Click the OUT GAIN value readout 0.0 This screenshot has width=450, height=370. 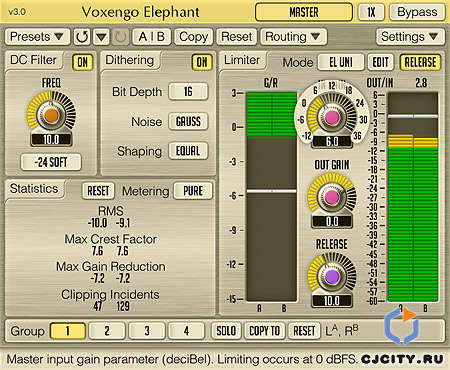point(332,222)
